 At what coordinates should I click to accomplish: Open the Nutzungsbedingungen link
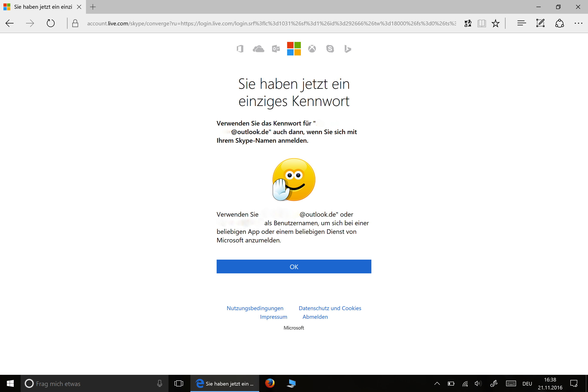(x=255, y=308)
